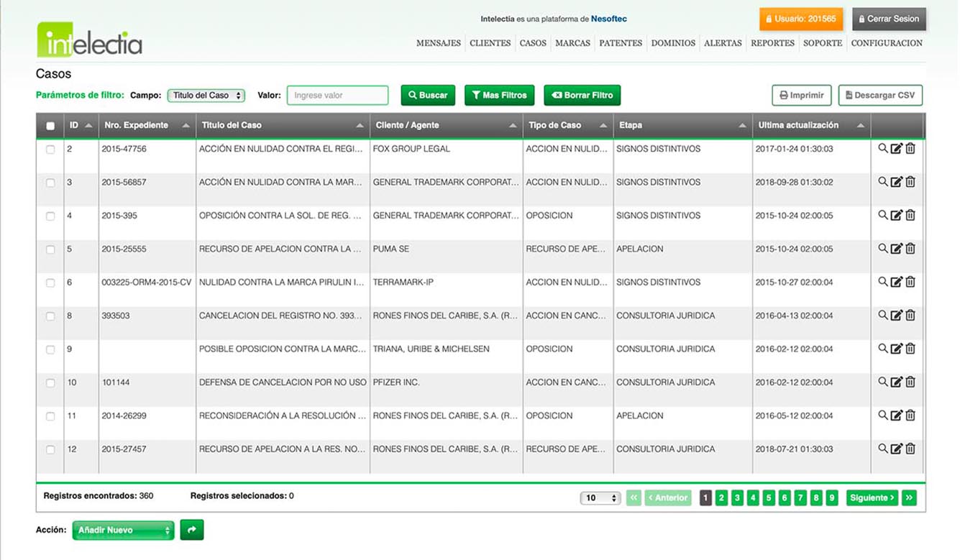This screenshot has height=560, width=960.
Task: Go to REPORTES in the top navigation
Action: pyautogui.click(x=772, y=43)
